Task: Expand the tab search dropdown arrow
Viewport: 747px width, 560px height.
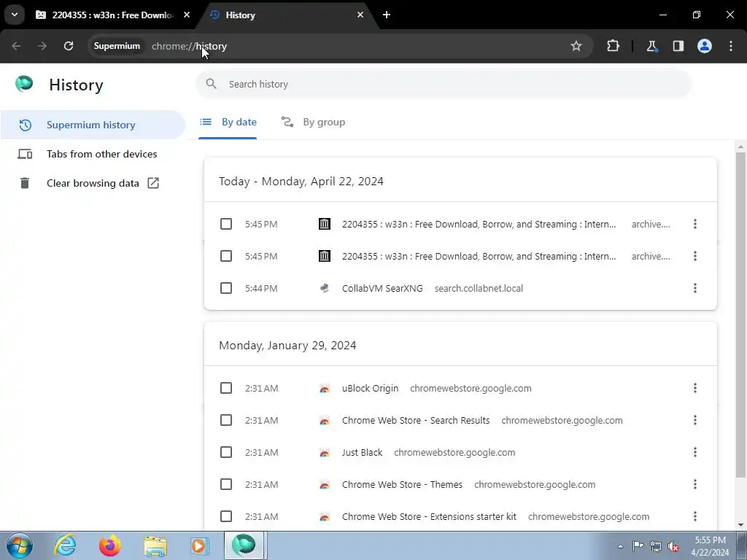Action: point(15,15)
